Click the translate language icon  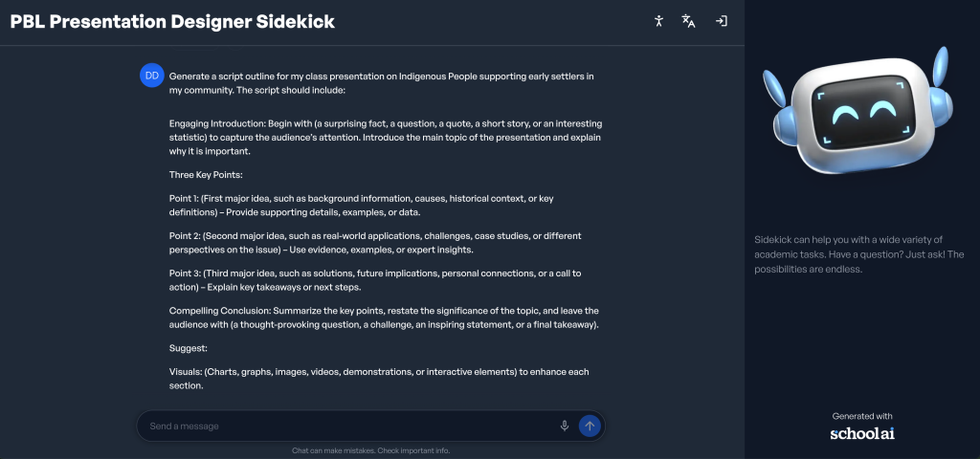(688, 21)
